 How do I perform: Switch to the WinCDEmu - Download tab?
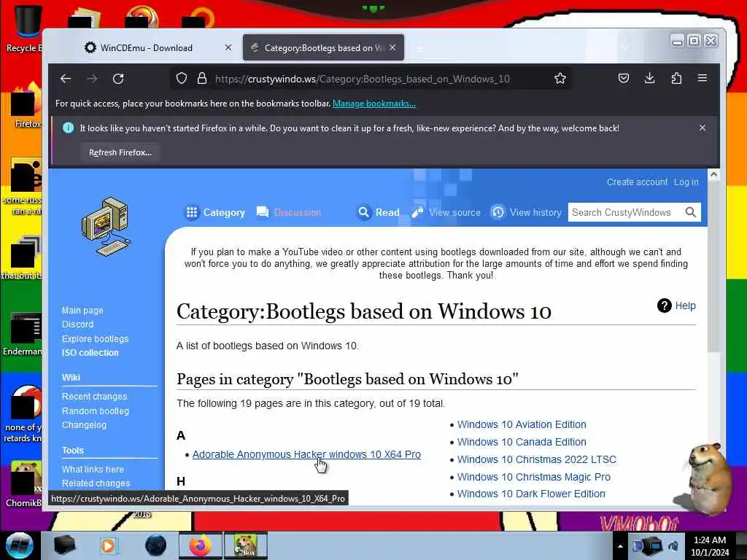[152, 47]
